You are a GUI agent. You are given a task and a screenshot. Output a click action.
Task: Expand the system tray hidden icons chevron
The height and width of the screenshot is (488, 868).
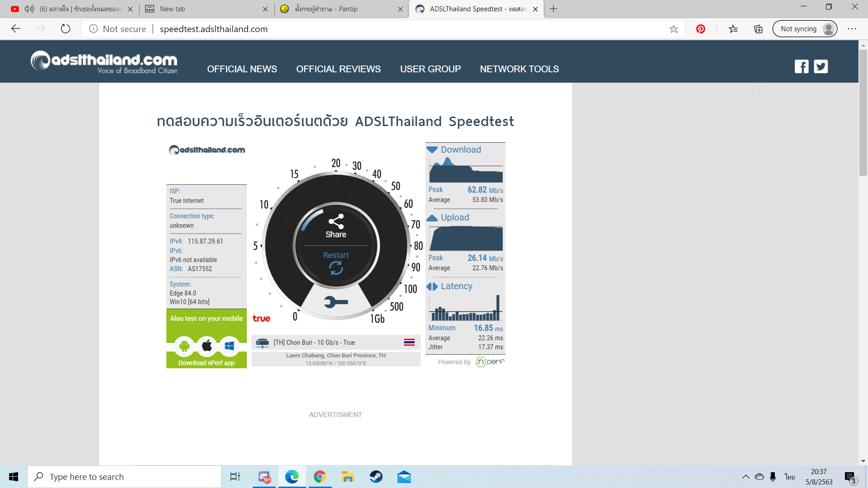pyautogui.click(x=746, y=477)
